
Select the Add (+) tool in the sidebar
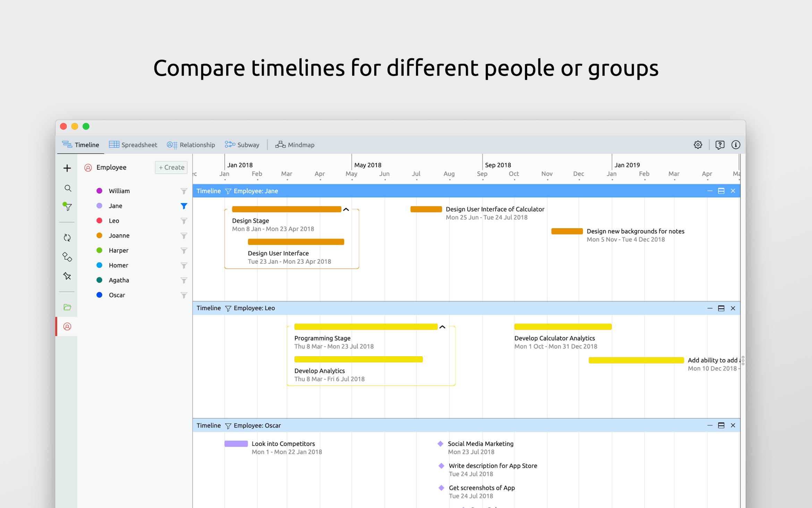pos(67,168)
